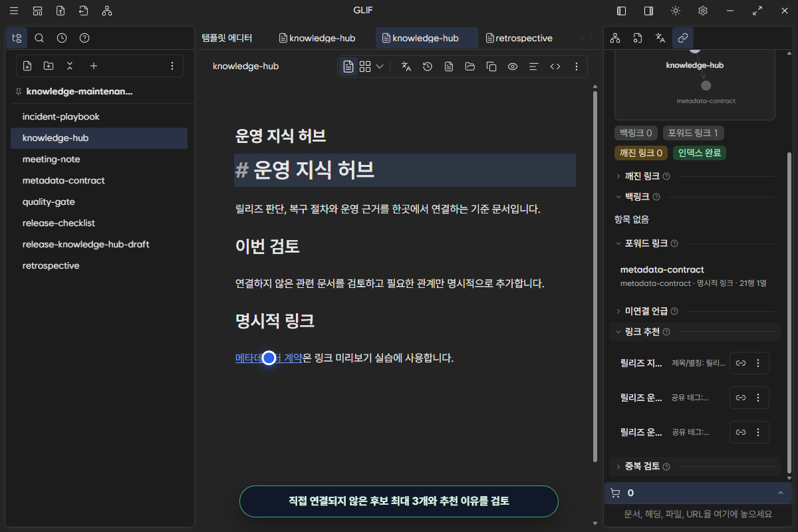
Task: Open search in the left sidebar
Action: pos(39,38)
